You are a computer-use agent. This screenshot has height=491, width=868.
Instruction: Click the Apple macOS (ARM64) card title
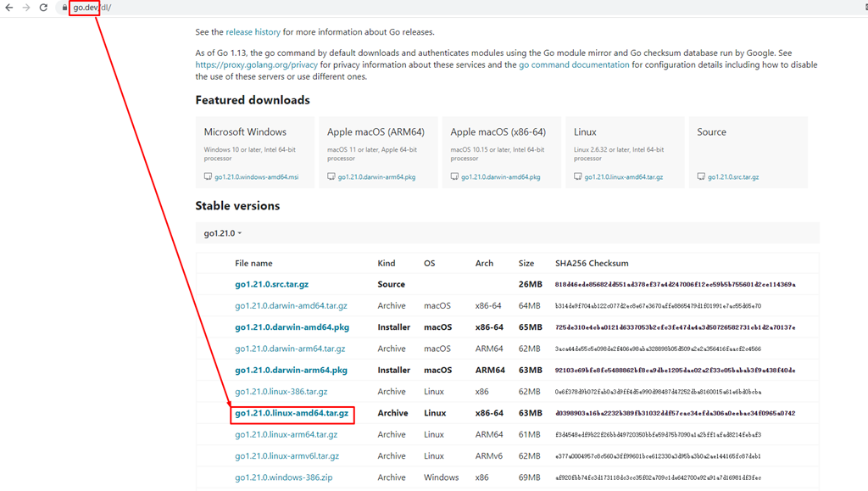[x=376, y=131]
